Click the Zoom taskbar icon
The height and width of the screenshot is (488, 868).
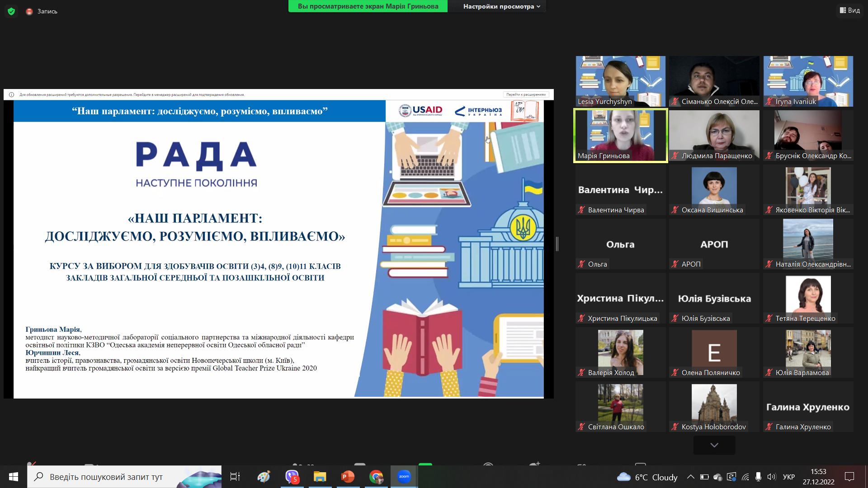point(404,477)
